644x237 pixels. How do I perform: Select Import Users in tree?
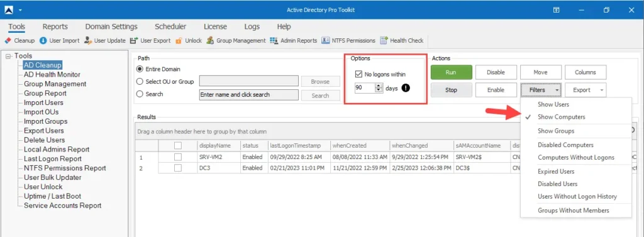pos(43,102)
